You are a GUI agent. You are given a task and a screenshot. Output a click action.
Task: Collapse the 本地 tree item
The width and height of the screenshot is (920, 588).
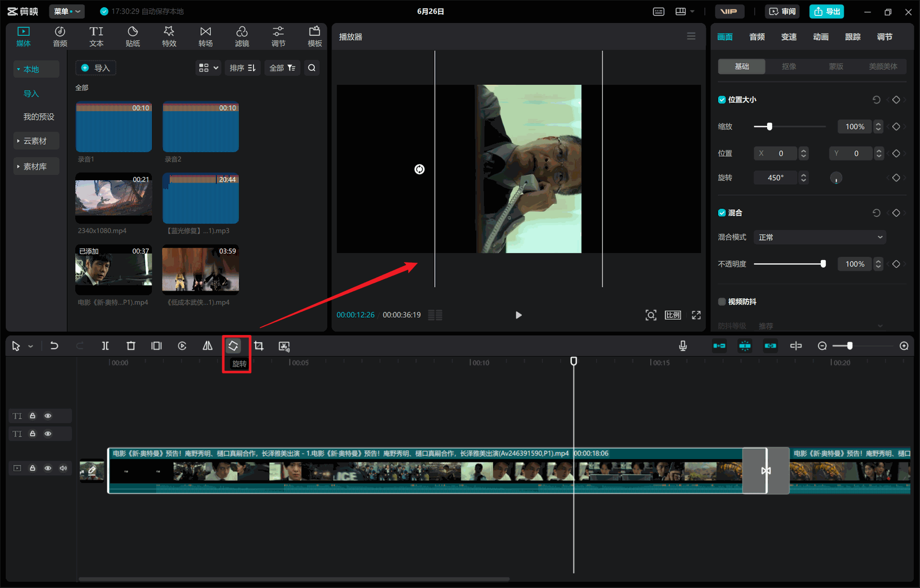pyautogui.click(x=36, y=69)
